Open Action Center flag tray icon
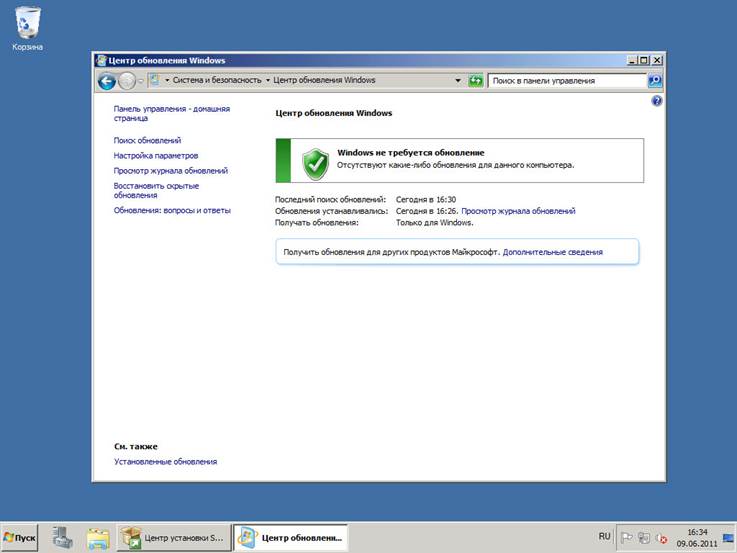The height and width of the screenshot is (553, 737). click(x=627, y=537)
